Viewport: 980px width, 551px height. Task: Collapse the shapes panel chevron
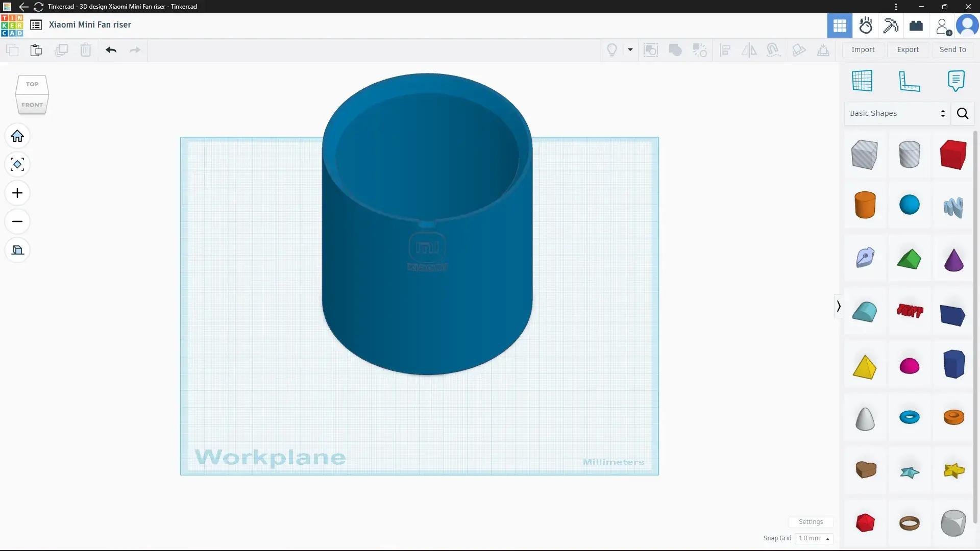pos(839,306)
